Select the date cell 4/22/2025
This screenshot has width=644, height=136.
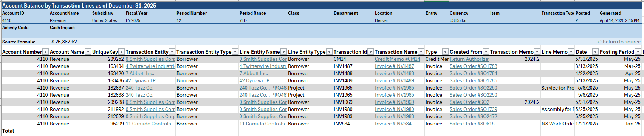pos(587,73)
